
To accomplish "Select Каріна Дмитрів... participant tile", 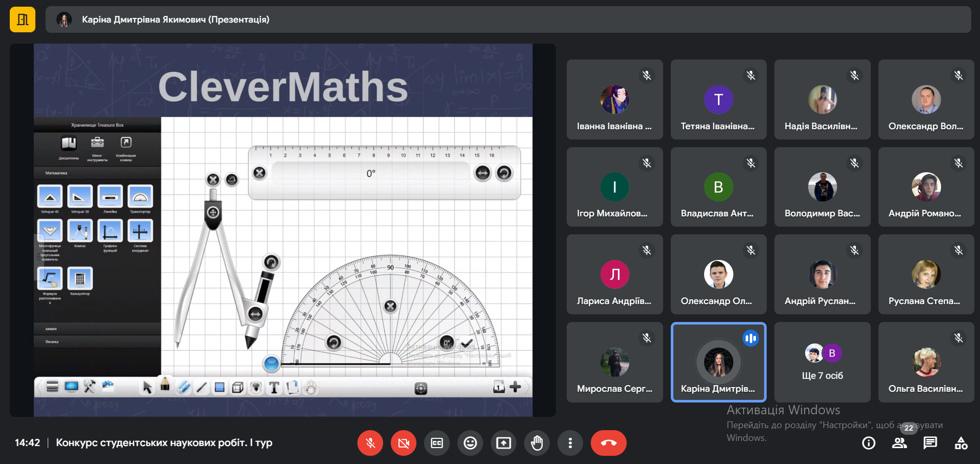I will click(718, 362).
